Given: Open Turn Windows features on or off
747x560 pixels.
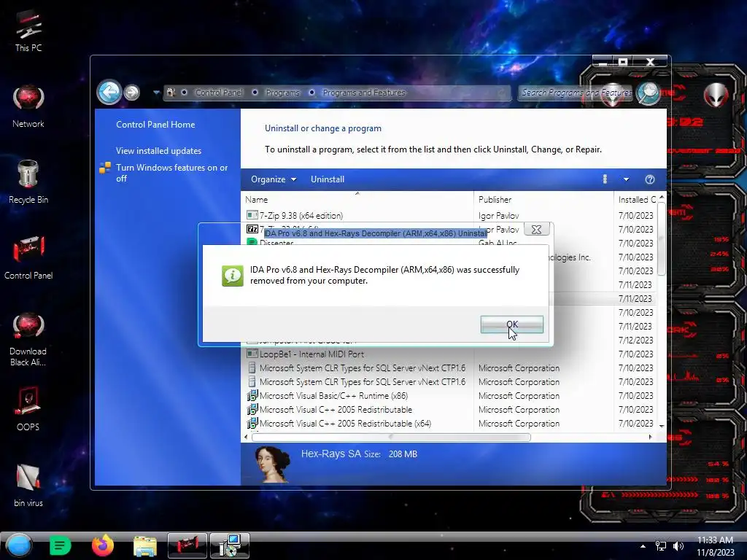Looking at the screenshot, I should [172, 173].
